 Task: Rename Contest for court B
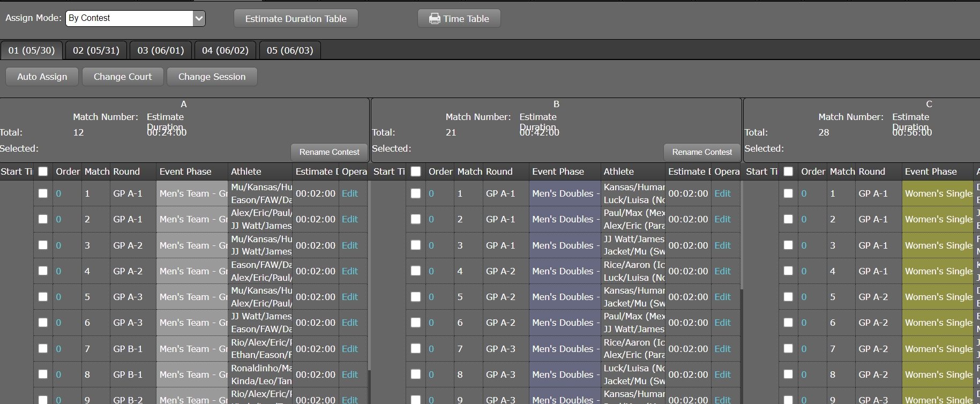[x=702, y=152]
